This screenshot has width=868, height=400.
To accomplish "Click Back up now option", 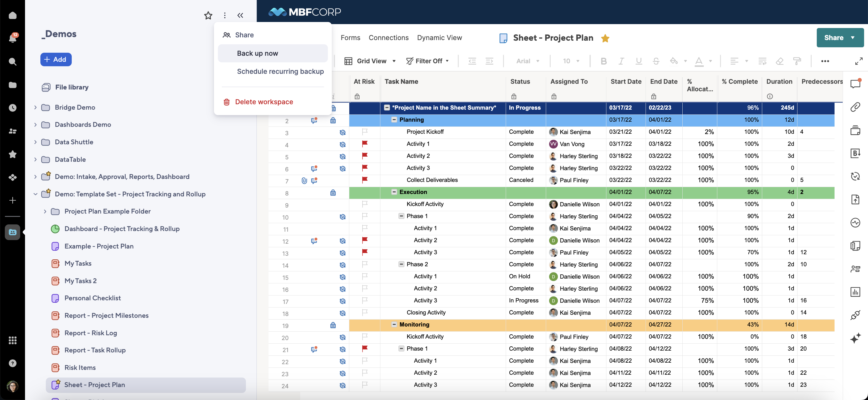I will click(257, 52).
